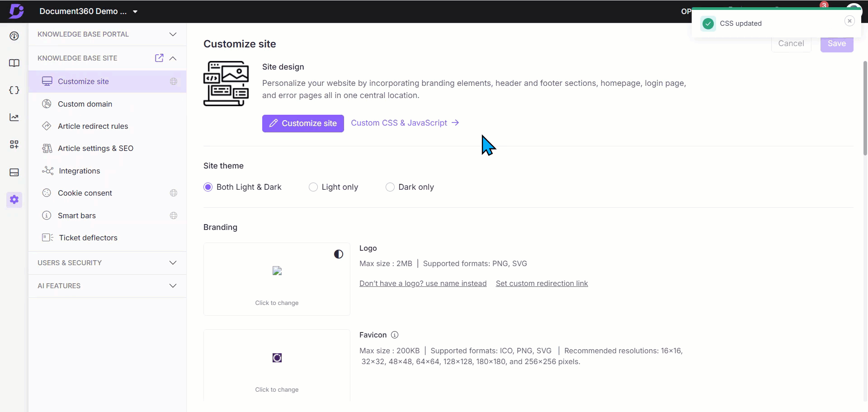The height and width of the screenshot is (412, 868).
Task: Click the logo thumbnail to change it
Action: click(277, 279)
